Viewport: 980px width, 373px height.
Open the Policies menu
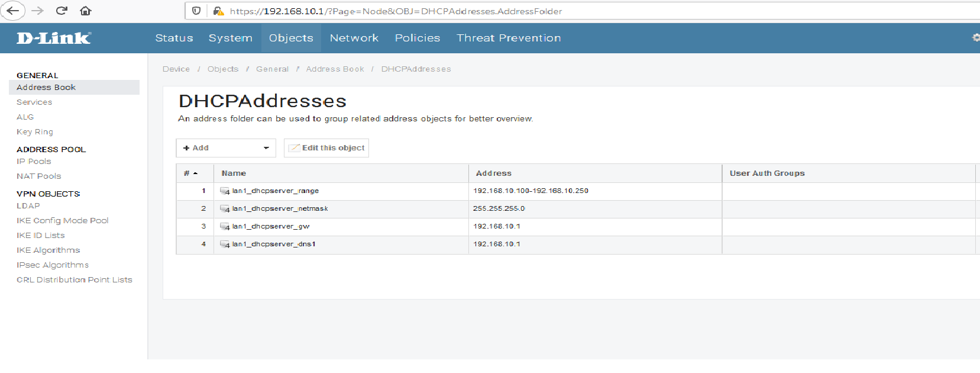point(417,38)
